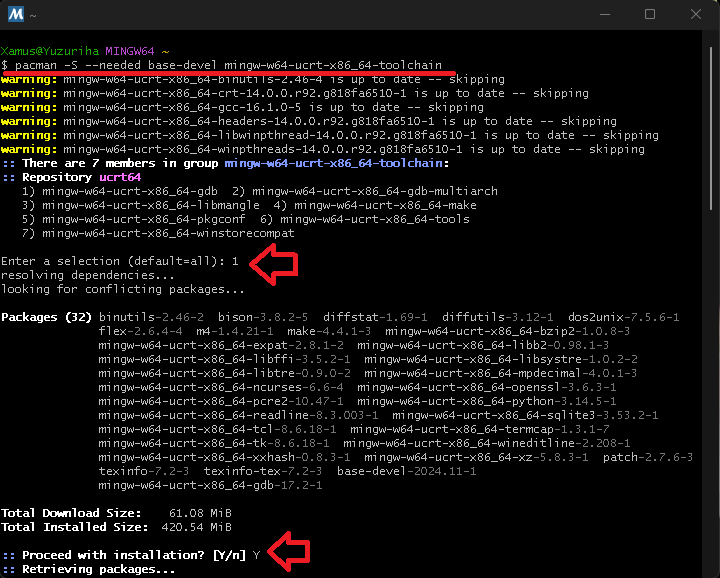The width and height of the screenshot is (720, 578).
Task: Click package tk-8.6.18-1
Action: pos(214,443)
